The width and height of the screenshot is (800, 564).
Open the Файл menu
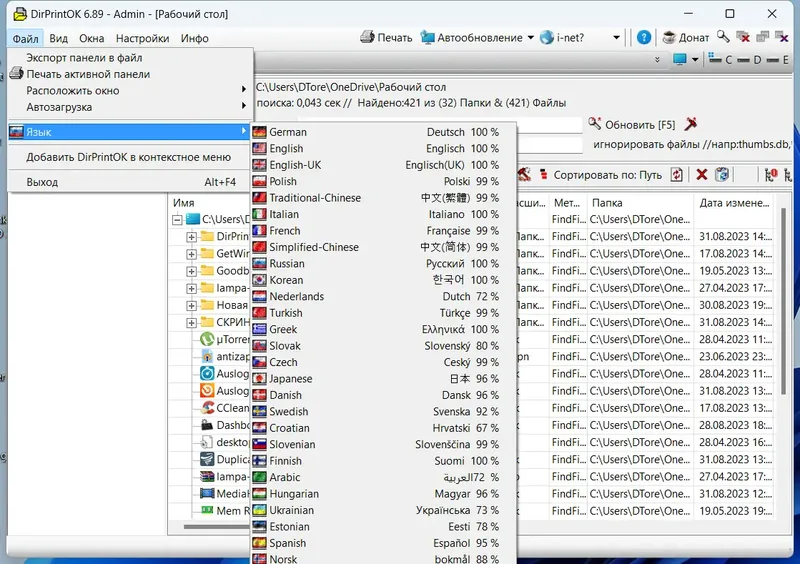[26, 38]
